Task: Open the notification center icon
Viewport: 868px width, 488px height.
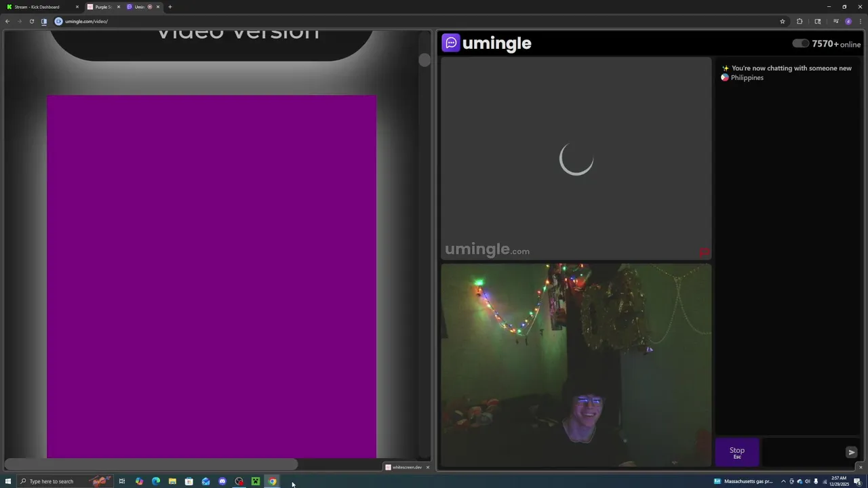Action: 858,481
